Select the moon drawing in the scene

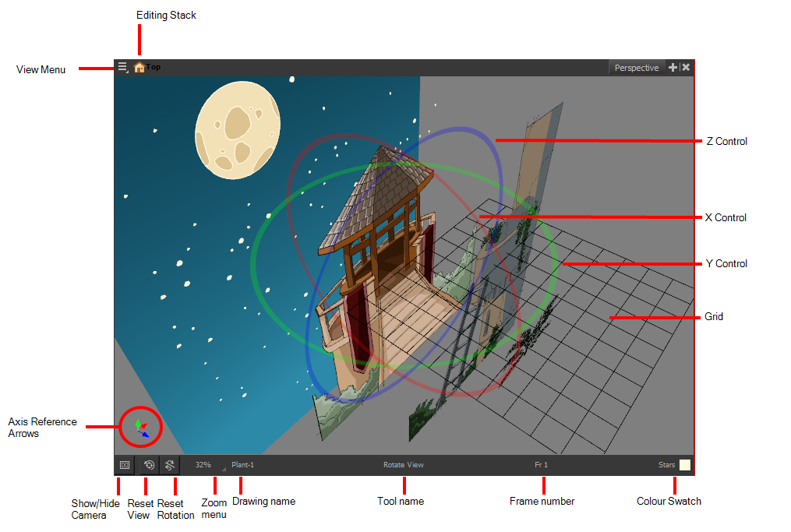[238, 130]
